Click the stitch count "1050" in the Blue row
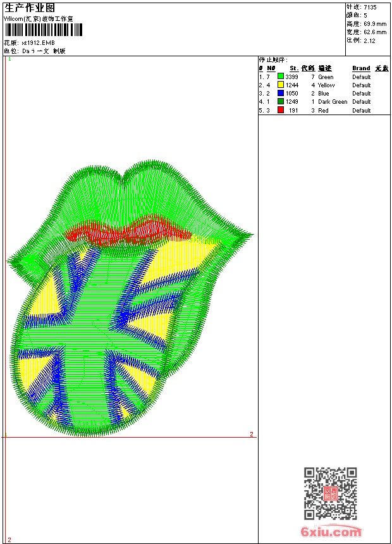 (291, 94)
